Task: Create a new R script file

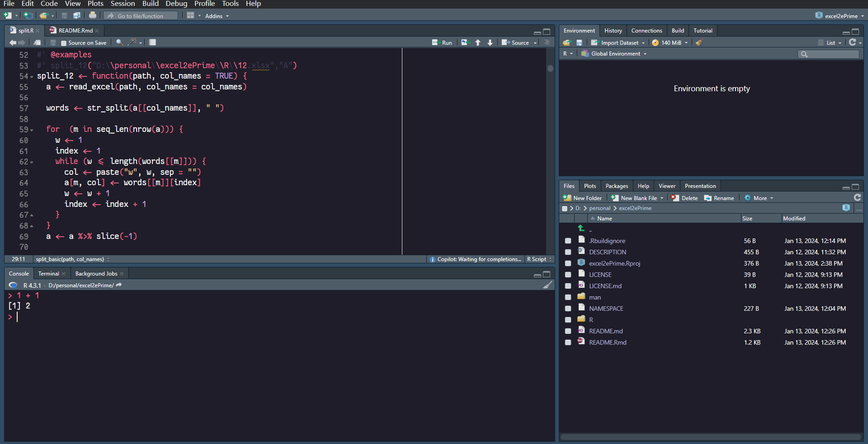Action: [7, 15]
